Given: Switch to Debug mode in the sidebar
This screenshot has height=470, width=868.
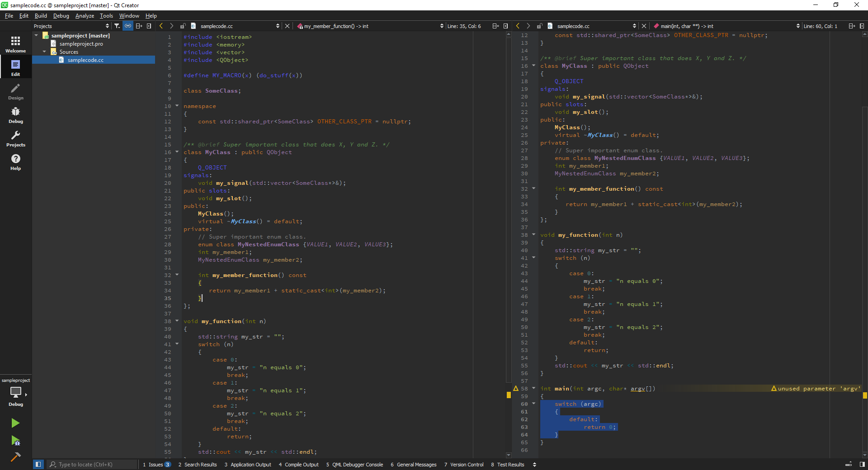Looking at the screenshot, I should click(x=16, y=115).
